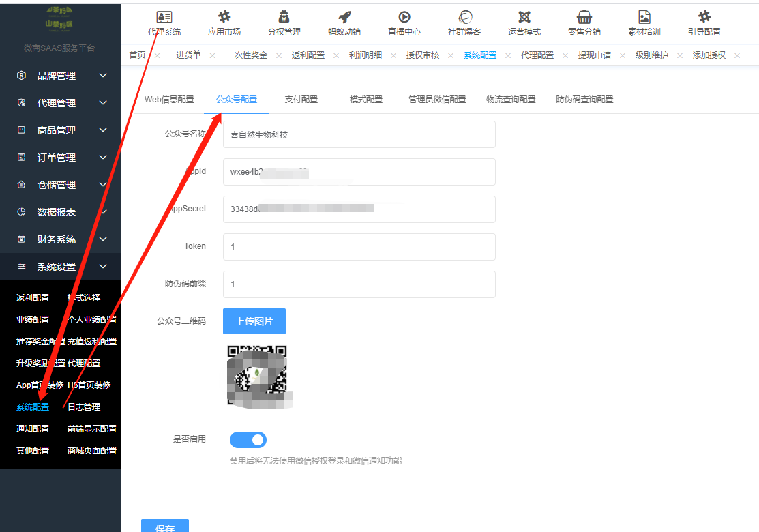Open 日志管理 in the sidebar submenu
The width and height of the screenshot is (759, 532).
[x=84, y=407]
